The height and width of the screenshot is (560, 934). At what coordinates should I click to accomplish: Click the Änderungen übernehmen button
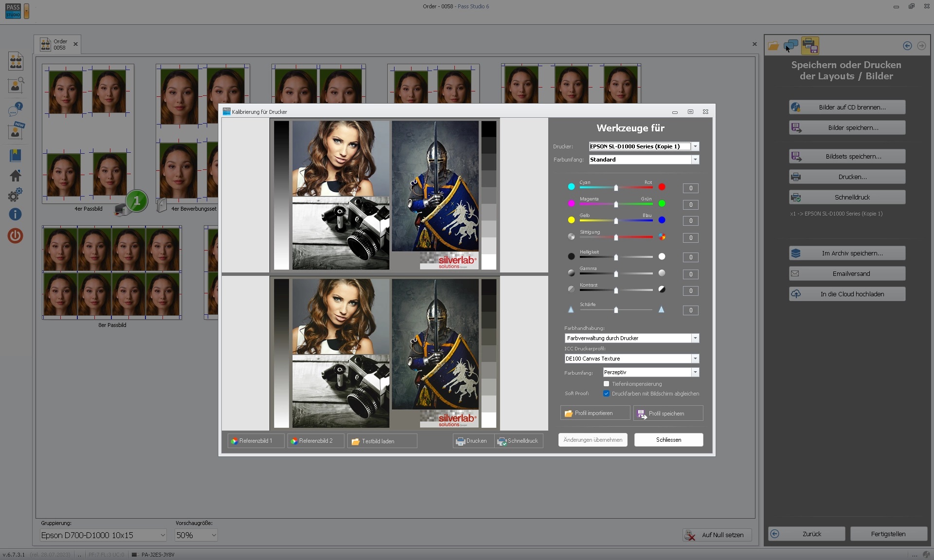pos(593,440)
